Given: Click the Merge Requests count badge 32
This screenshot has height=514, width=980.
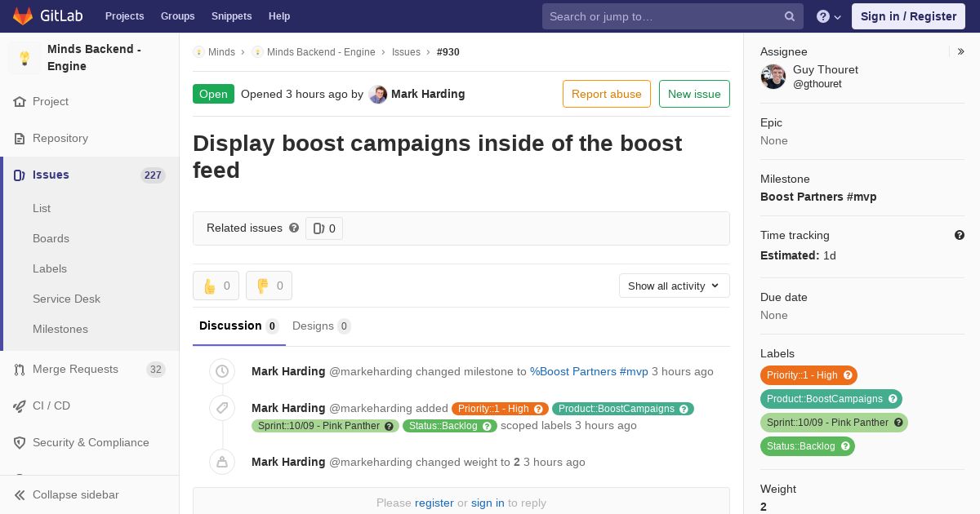Looking at the screenshot, I should 155,370.
